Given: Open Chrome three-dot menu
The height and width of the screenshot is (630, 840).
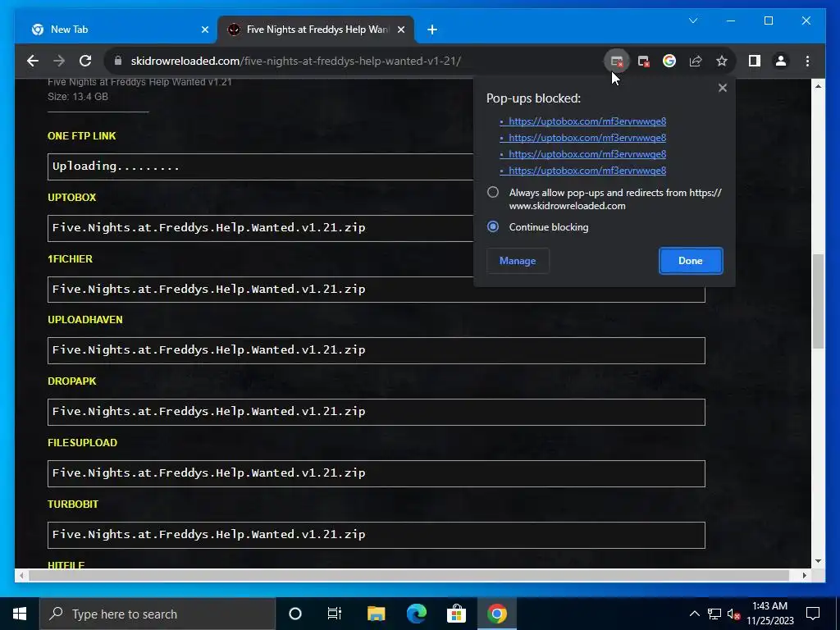Looking at the screenshot, I should 807,61.
